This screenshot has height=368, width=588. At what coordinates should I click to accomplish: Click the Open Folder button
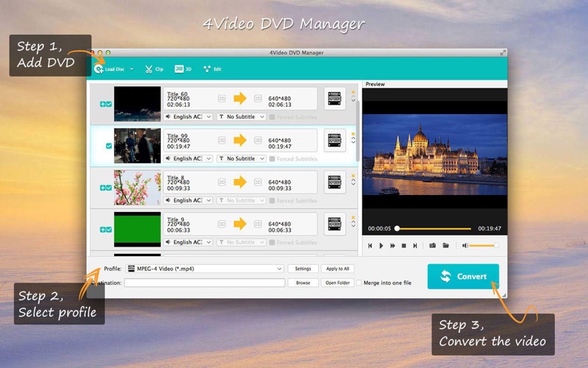tap(337, 283)
